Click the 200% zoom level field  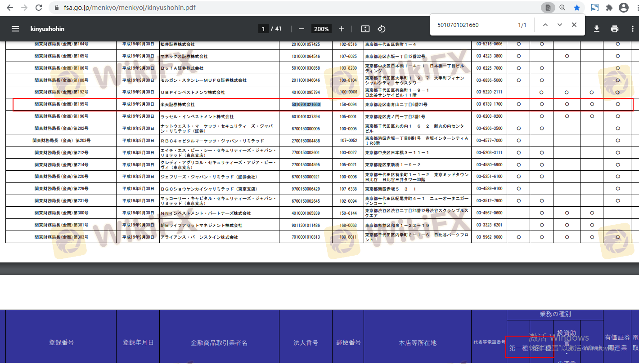pos(321,29)
